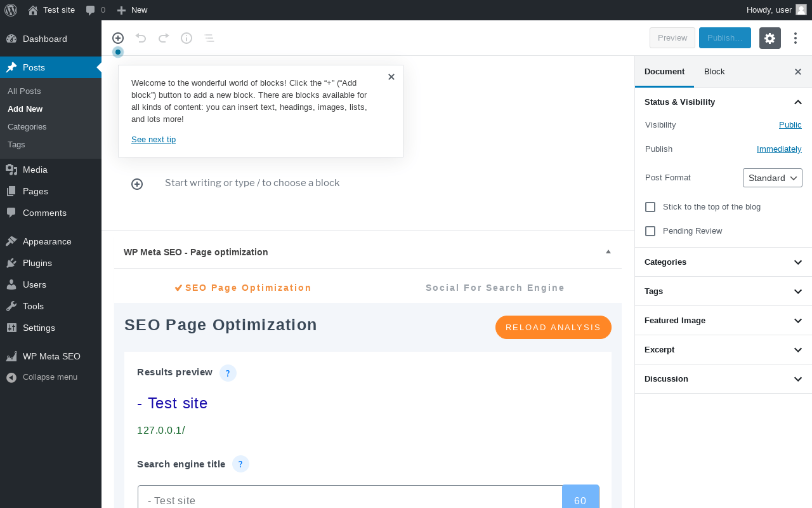Click the Search engine title input field

click(x=350, y=500)
